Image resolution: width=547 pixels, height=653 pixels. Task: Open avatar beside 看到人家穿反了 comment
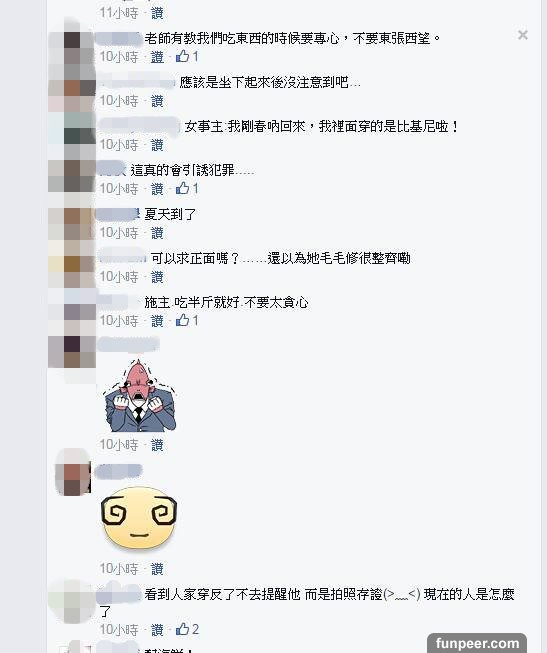pyautogui.click(x=72, y=601)
